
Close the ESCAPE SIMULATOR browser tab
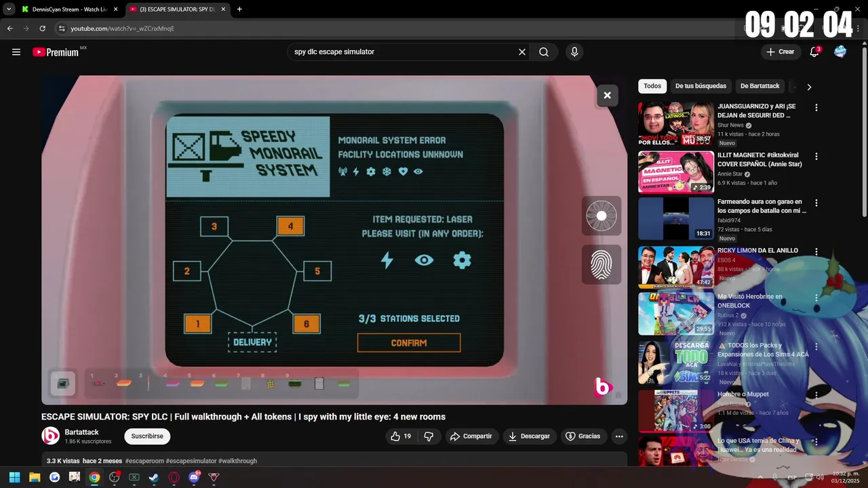tap(222, 9)
